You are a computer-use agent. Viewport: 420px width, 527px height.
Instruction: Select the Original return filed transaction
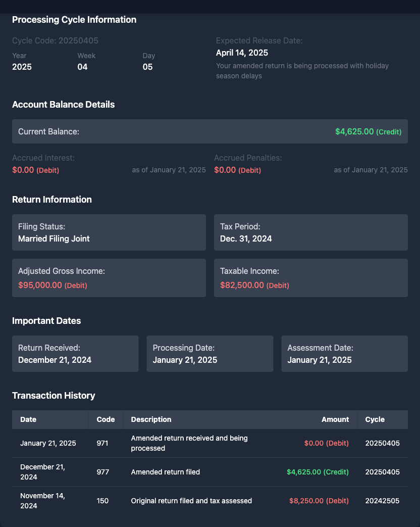[x=191, y=501]
